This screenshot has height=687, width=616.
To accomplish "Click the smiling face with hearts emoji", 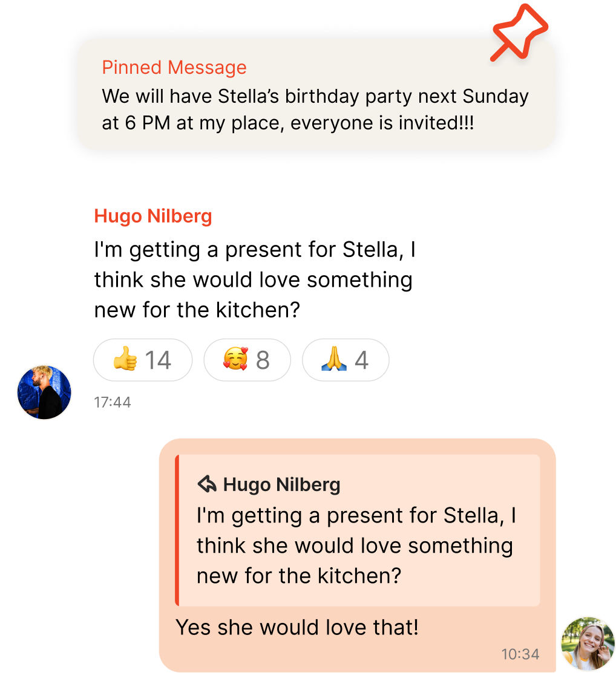I will click(235, 360).
